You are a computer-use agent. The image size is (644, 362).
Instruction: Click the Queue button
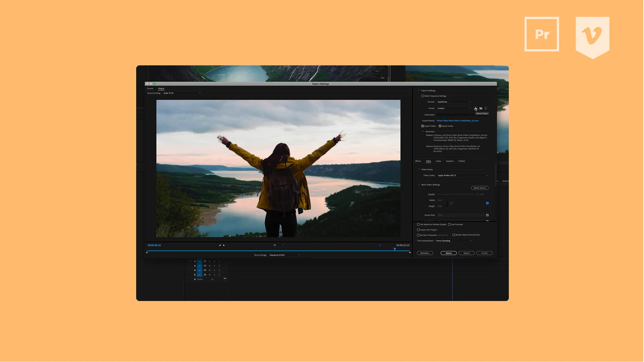coord(449,253)
